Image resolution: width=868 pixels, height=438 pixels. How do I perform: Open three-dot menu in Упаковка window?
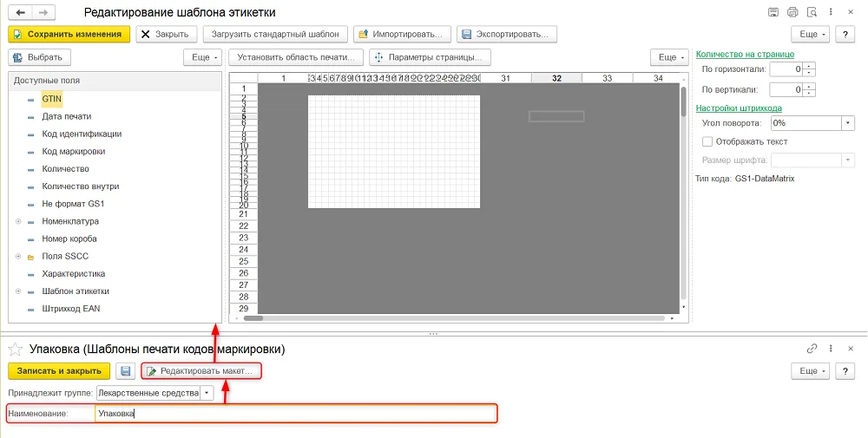[x=831, y=349]
